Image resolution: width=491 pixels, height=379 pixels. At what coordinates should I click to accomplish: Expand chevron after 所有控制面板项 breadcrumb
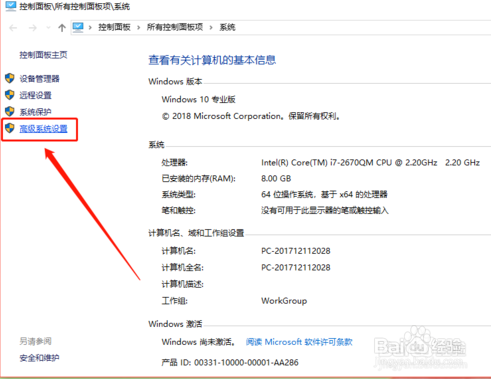[x=211, y=28]
